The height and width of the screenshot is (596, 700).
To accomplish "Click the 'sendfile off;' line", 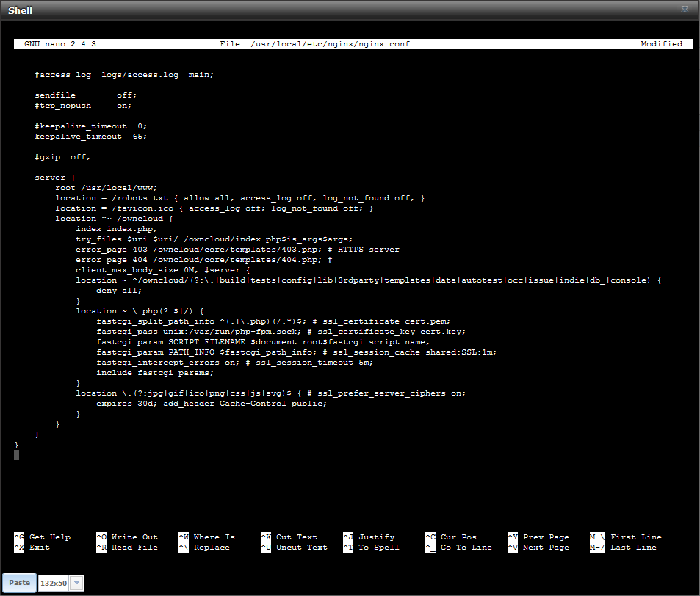I will coord(86,95).
